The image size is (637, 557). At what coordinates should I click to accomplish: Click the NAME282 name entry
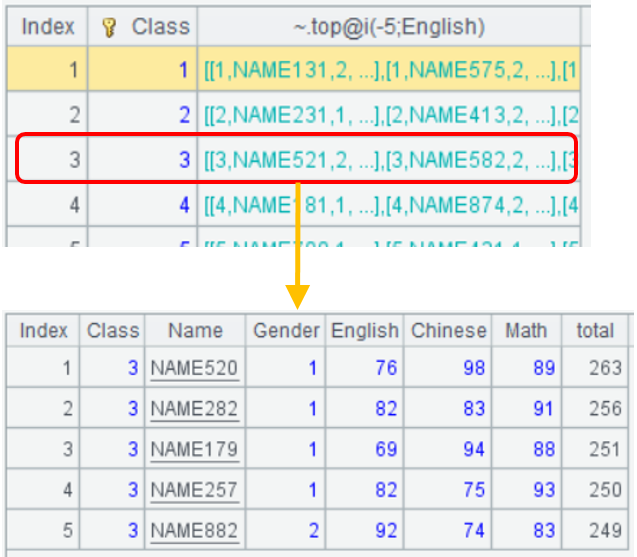coord(195,409)
